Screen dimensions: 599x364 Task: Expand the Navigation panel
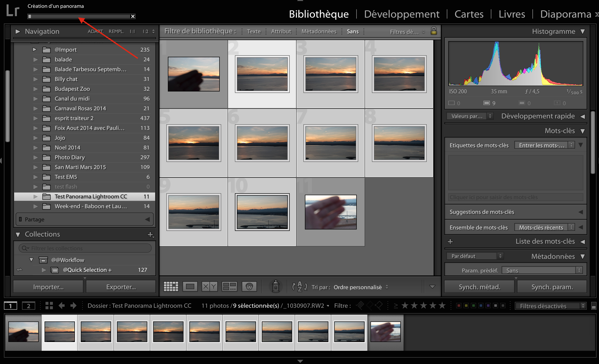point(18,31)
